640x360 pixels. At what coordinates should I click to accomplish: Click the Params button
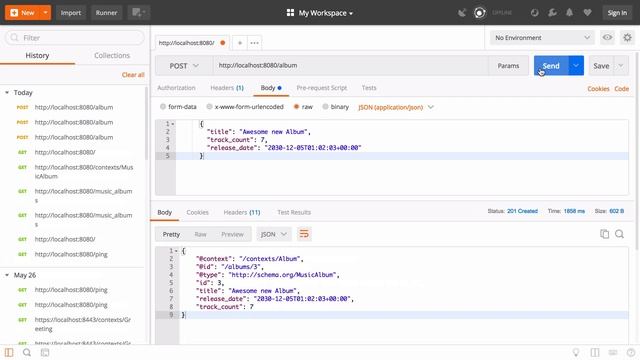(x=508, y=66)
